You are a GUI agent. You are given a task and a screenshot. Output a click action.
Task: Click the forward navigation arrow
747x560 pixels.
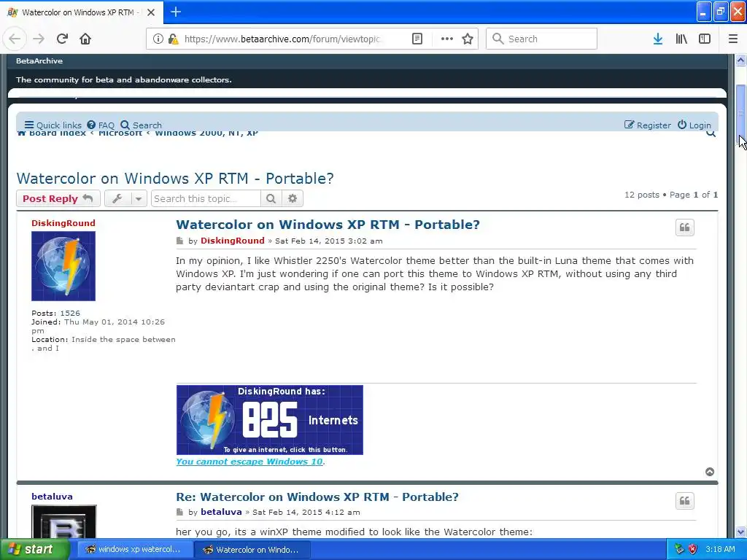tap(39, 39)
